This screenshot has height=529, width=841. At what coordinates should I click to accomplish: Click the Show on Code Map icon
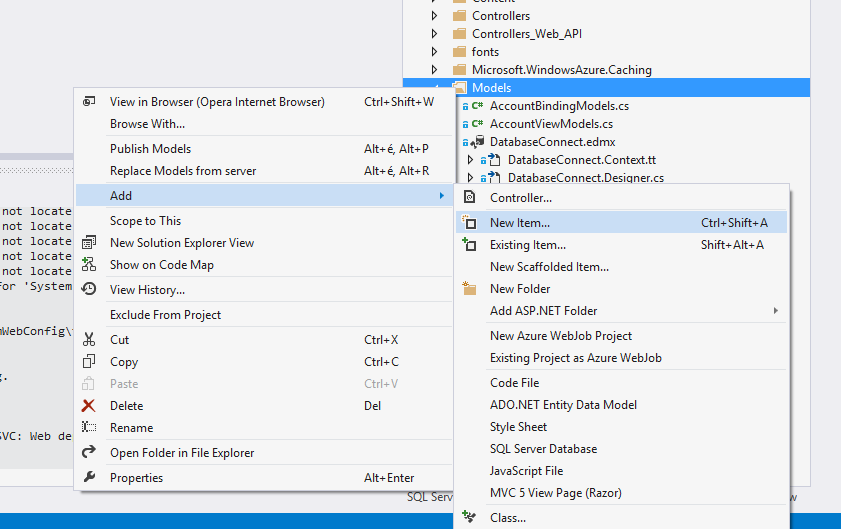tap(89, 264)
